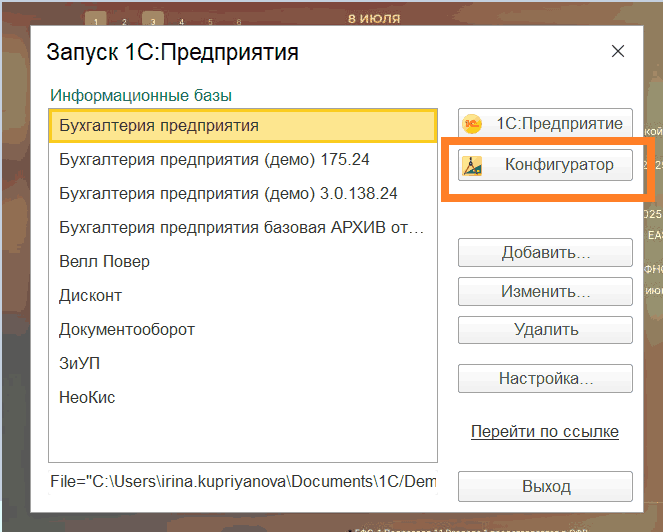Click the Добавить... button
This screenshot has height=532, width=663.
(545, 252)
